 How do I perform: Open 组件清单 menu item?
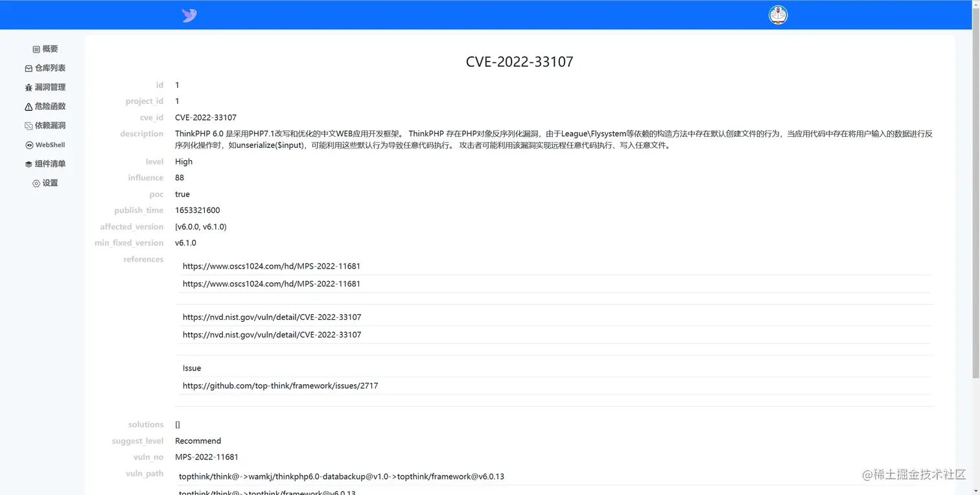point(45,164)
